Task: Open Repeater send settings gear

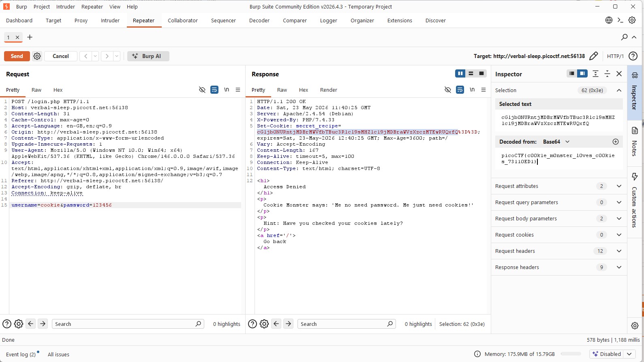Action: pyautogui.click(x=37, y=56)
